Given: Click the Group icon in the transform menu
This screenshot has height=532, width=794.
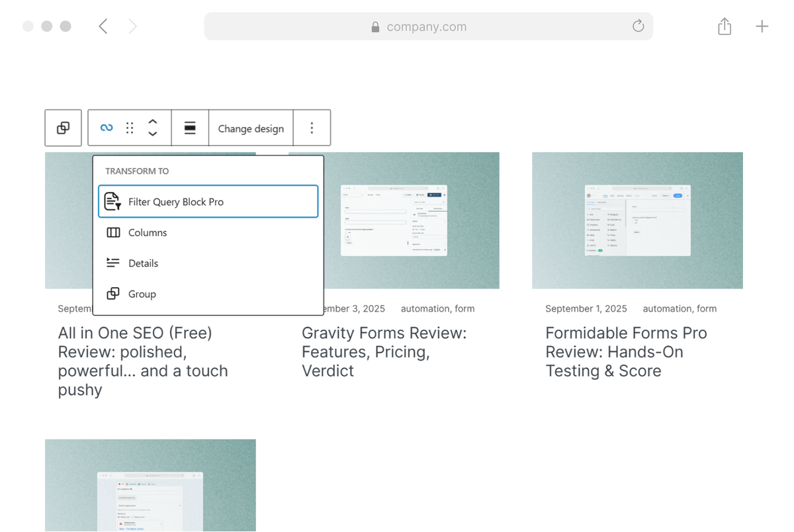Looking at the screenshot, I should (113, 293).
